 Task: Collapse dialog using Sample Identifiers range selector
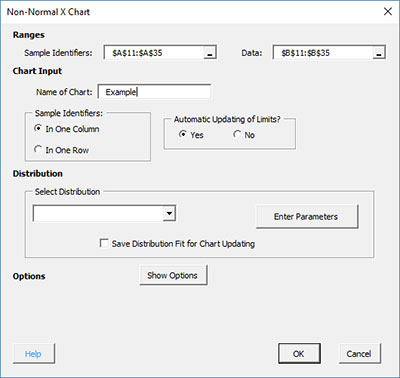(x=210, y=53)
